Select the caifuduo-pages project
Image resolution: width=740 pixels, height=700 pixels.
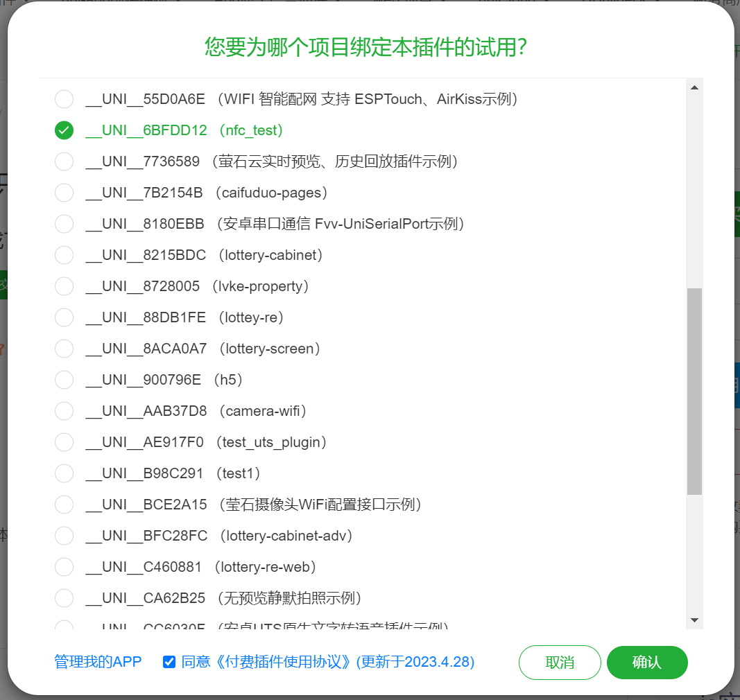tap(64, 193)
